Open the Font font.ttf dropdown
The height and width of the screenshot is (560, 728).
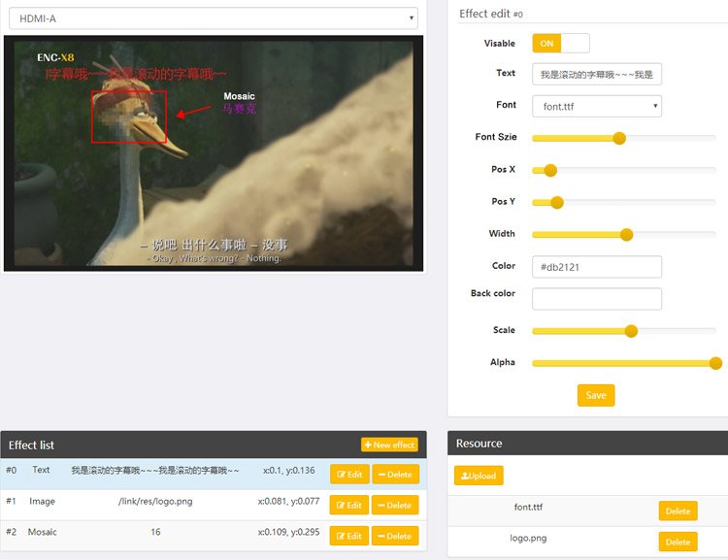click(597, 107)
